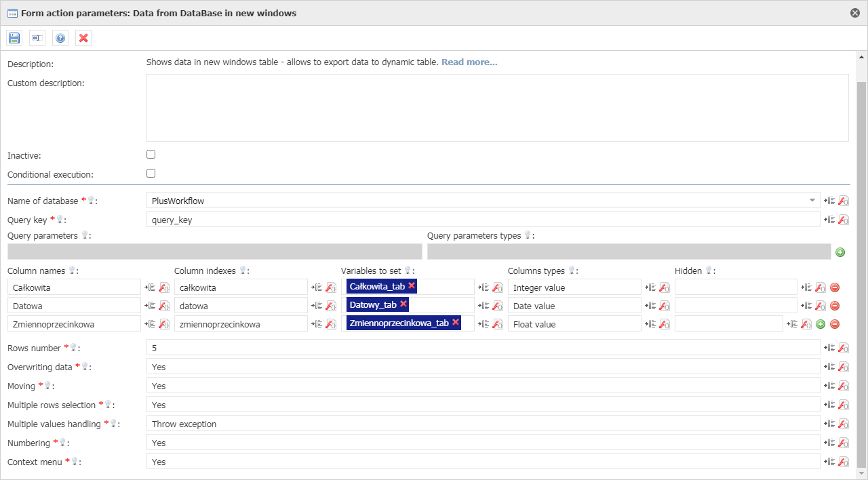
Task: Click the function icon for Query key
Action: coord(844,220)
